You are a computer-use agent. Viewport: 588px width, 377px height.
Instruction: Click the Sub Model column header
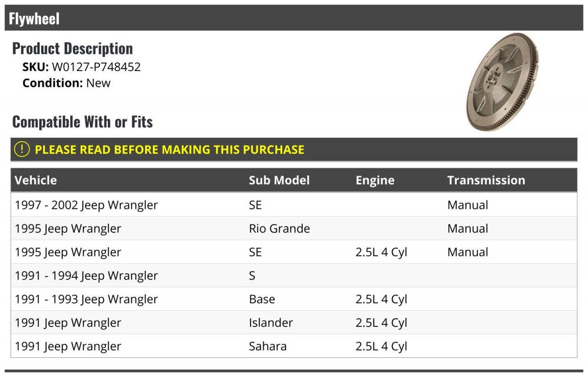click(x=279, y=180)
